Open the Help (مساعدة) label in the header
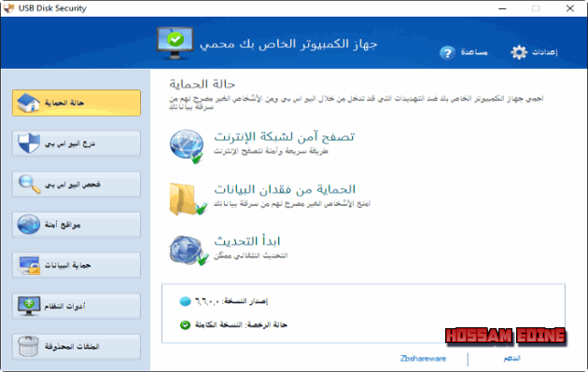Image resolution: width=588 pixels, height=372 pixels. pos(474,52)
